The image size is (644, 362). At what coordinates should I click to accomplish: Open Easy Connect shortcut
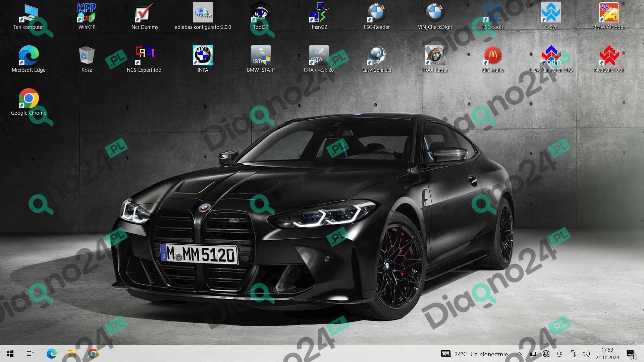click(x=377, y=59)
